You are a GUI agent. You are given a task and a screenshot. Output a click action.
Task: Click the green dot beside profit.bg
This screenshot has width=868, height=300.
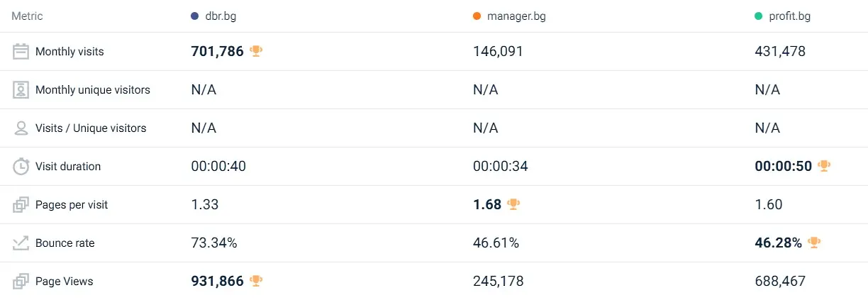click(759, 16)
